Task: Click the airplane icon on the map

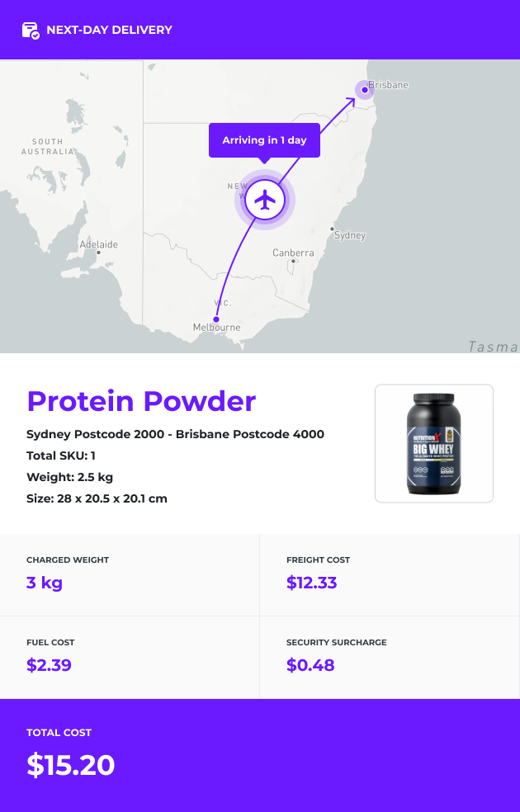Action: (265, 200)
